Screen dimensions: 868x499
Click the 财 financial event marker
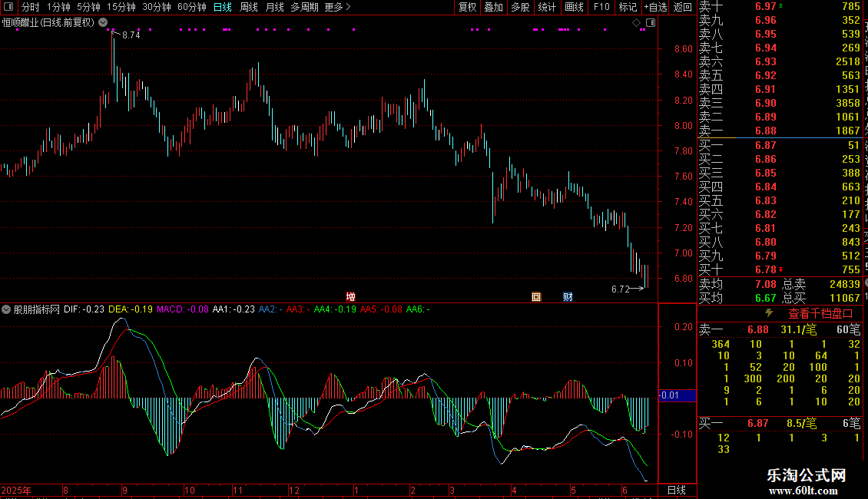(x=568, y=296)
